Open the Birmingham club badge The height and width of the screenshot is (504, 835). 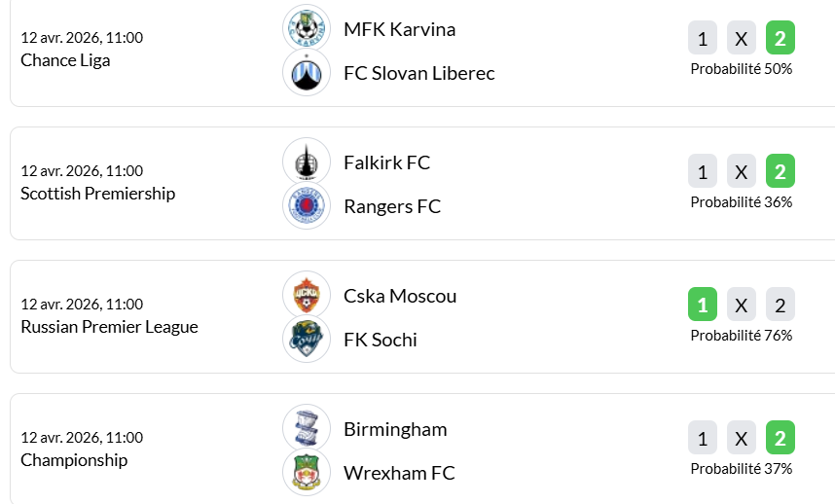click(307, 428)
